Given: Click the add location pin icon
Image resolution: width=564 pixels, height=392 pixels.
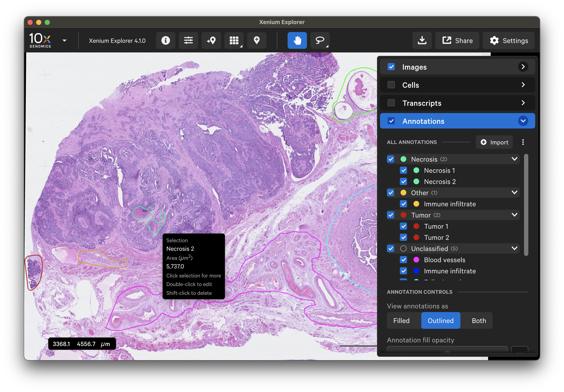Looking at the screenshot, I should (x=257, y=41).
